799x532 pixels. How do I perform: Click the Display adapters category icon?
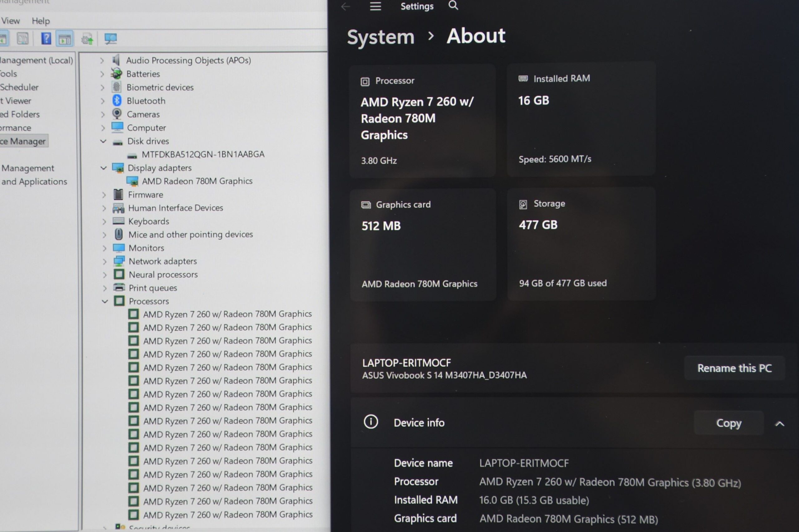pyautogui.click(x=118, y=167)
